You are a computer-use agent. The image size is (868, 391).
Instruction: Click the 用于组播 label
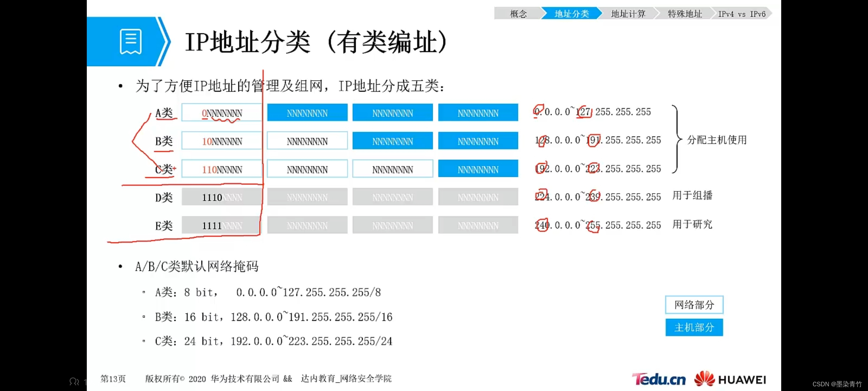click(x=692, y=195)
